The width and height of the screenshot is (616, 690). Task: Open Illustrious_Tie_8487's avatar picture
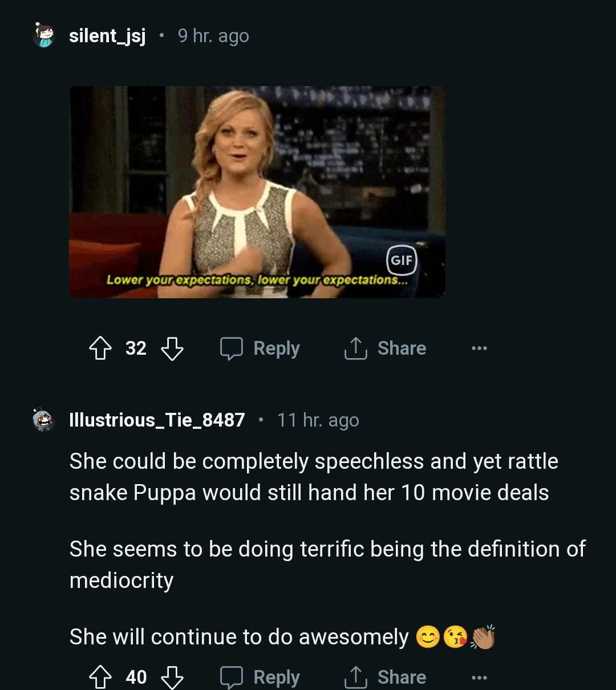pos(44,420)
